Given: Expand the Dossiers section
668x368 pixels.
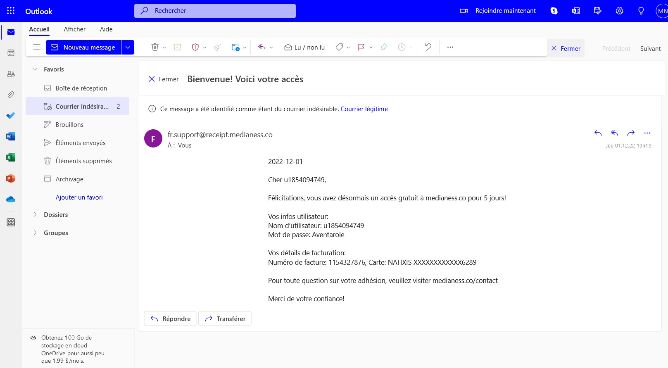Looking at the screenshot, I should [x=35, y=215].
